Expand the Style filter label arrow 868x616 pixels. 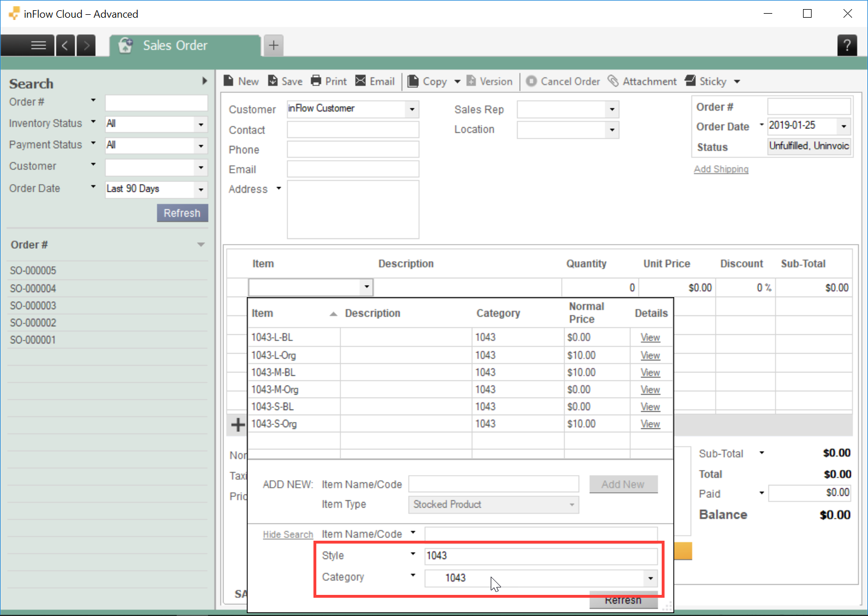(413, 554)
